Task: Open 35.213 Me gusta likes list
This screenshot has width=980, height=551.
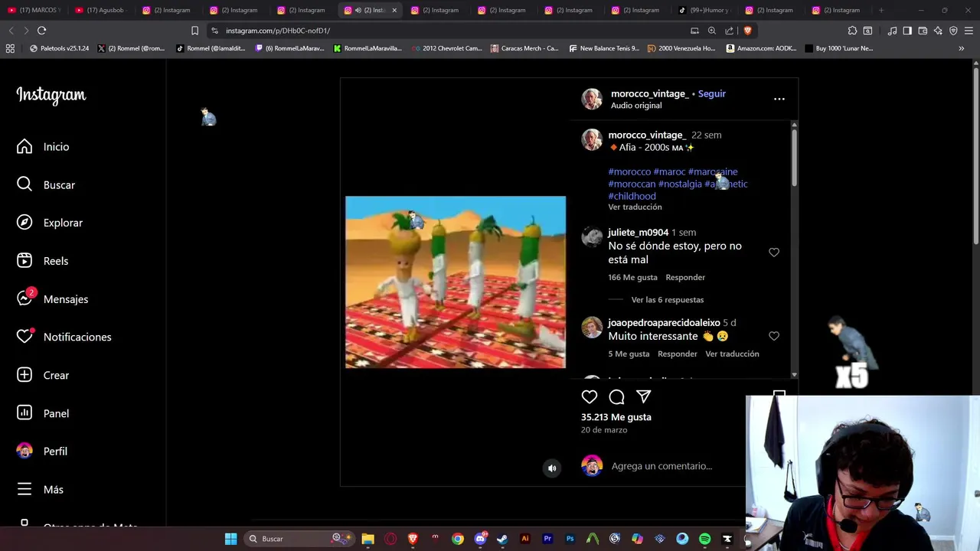Action: (616, 417)
